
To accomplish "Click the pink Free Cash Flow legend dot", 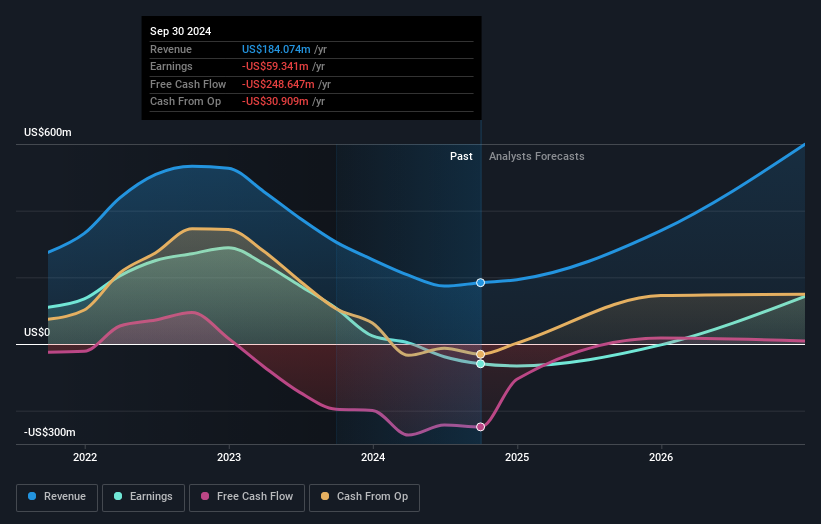I will tap(205, 496).
